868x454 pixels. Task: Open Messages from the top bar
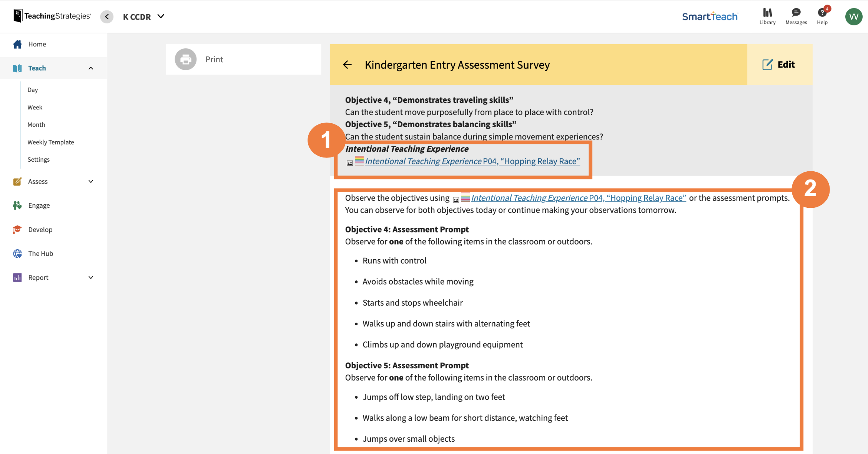point(796,12)
